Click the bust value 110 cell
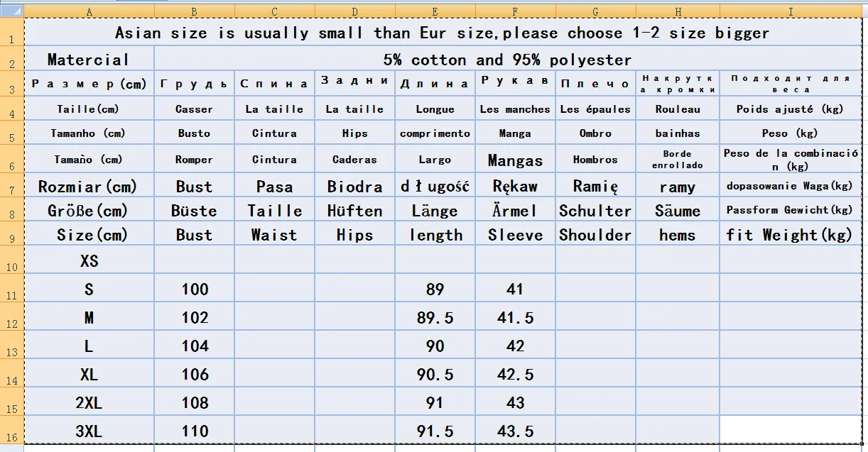Screen dimensions: 868x452 [194, 431]
